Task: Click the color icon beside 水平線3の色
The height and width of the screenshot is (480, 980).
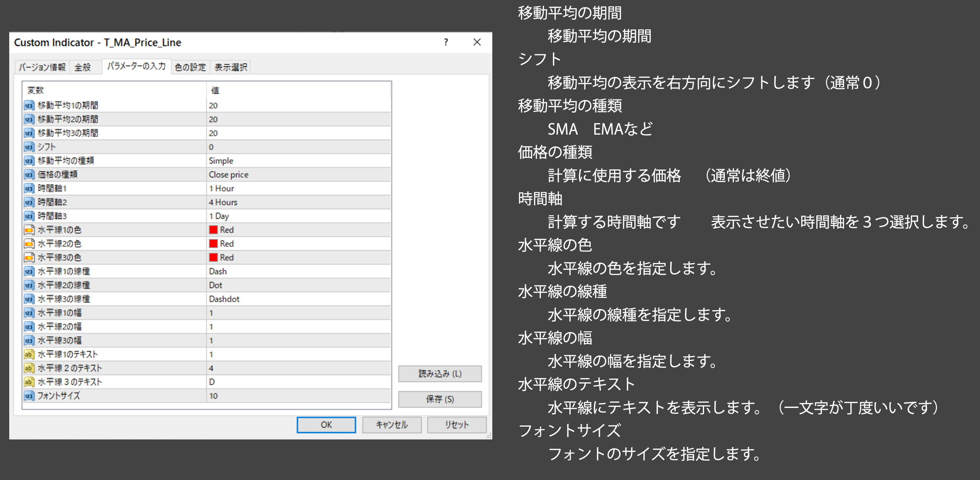Action: [29, 257]
